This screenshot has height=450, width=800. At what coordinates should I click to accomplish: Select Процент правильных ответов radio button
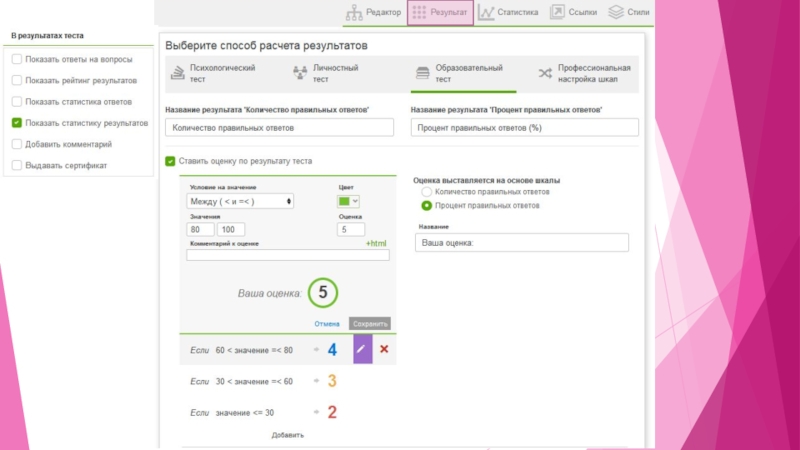[427, 206]
